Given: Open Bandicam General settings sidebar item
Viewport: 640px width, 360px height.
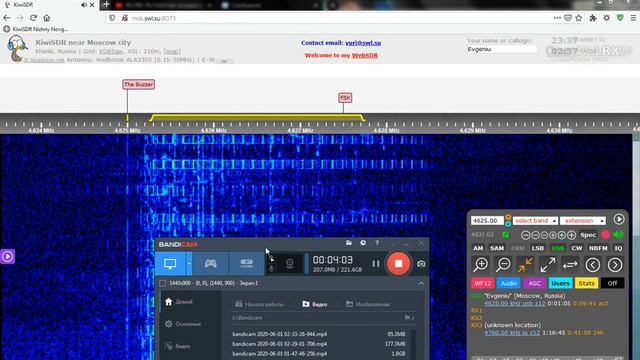Looking at the screenshot, I should tap(182, 324).
